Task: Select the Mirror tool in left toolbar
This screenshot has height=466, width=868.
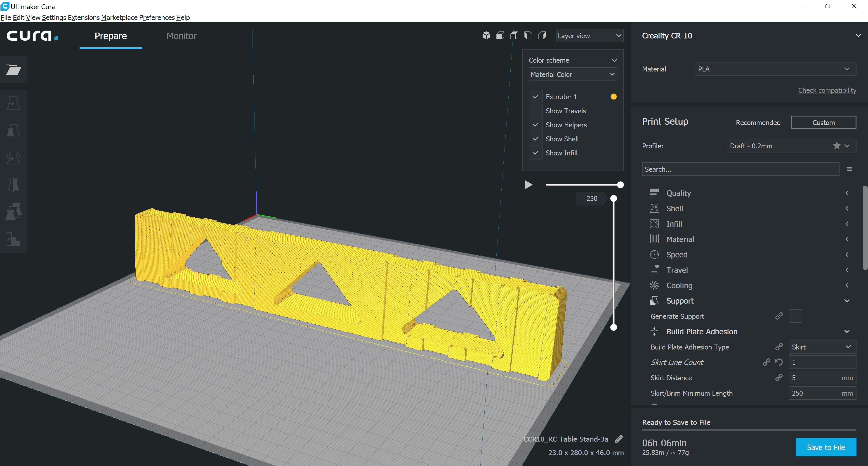Action: pyautogui.click(x=13, y=185)
